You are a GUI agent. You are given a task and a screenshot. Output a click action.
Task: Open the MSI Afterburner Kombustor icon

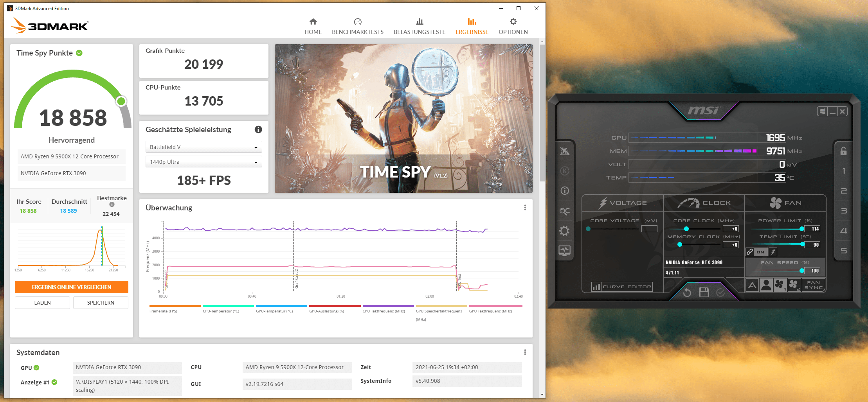pyautogui.click(x=564, y=171)
